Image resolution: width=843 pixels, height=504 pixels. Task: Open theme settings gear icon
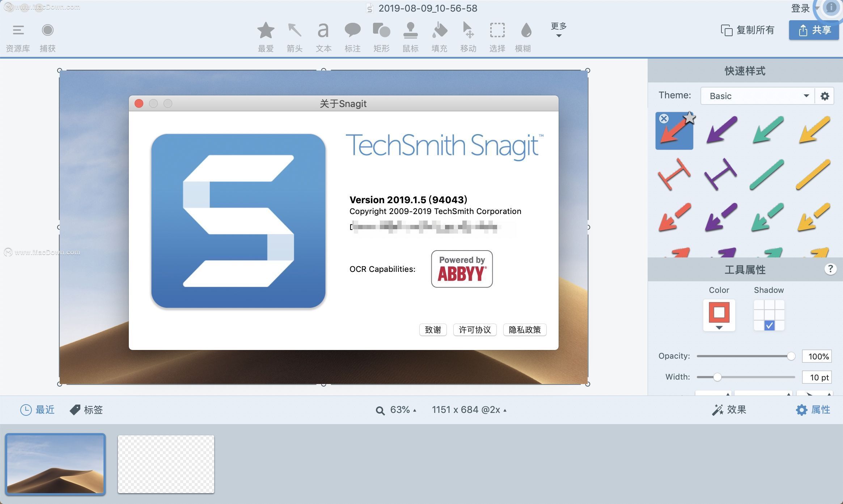(x=825, y=96)
